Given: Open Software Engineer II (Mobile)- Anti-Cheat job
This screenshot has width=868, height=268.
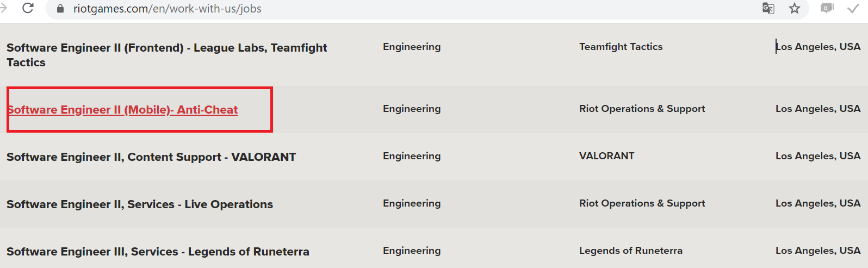Looking at the screenshot, I should point(122,110).
